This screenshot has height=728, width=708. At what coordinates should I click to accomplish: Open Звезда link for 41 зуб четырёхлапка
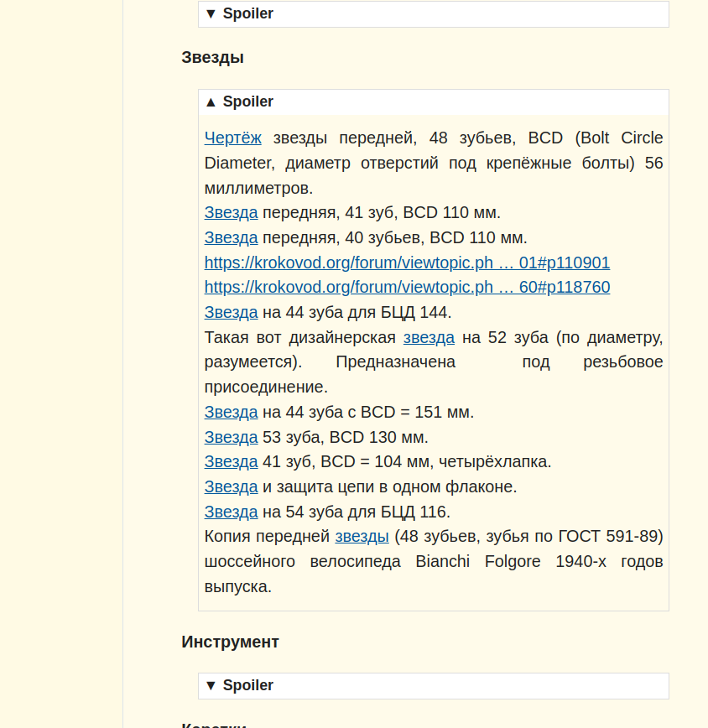click(231, 461)
